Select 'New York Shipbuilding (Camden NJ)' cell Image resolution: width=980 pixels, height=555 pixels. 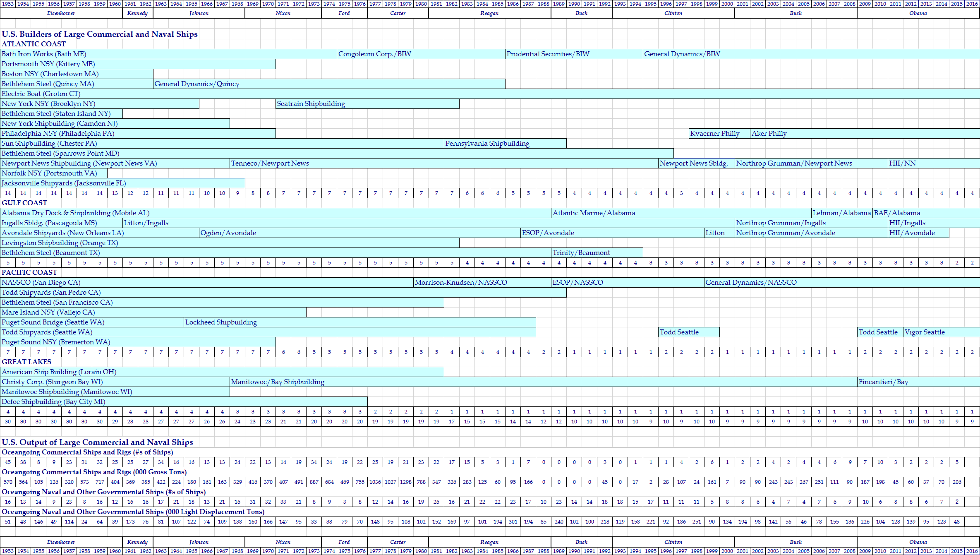pos(115,123)
